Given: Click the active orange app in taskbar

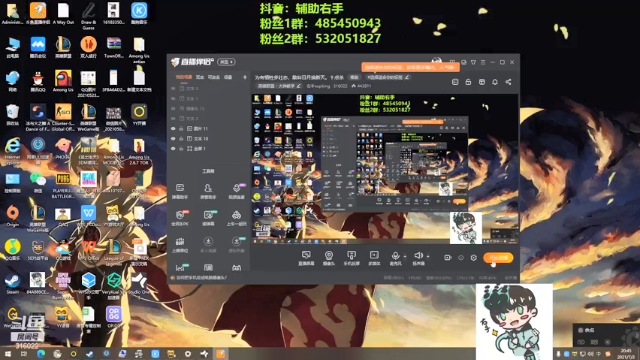Looking at the screenshot, I should pos(221,354).
